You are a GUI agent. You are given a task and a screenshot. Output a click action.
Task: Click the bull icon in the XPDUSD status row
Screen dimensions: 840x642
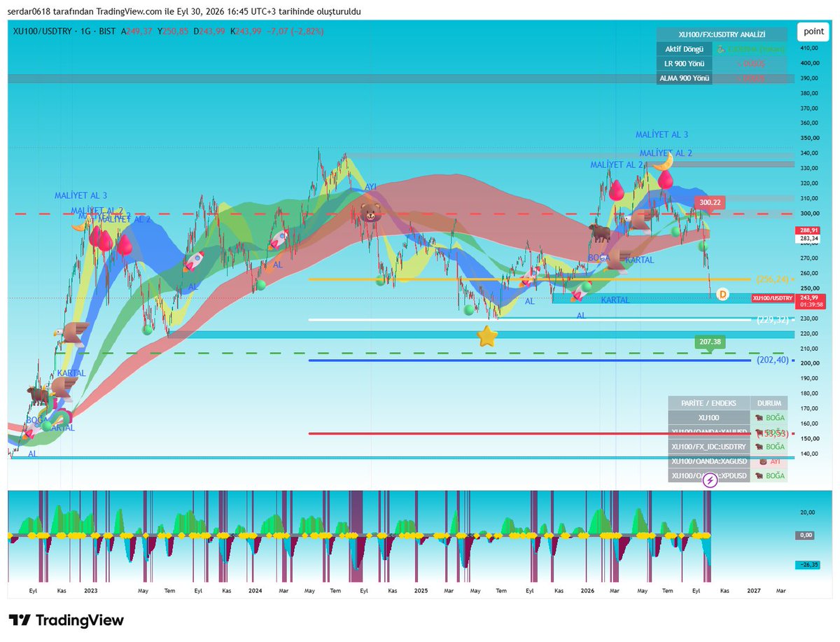coord(759,476)
